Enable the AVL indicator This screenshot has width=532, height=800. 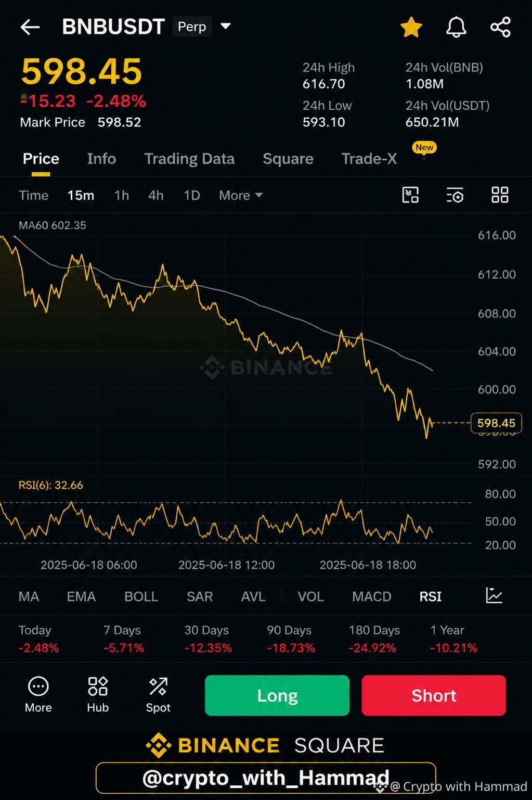point(253,596)
